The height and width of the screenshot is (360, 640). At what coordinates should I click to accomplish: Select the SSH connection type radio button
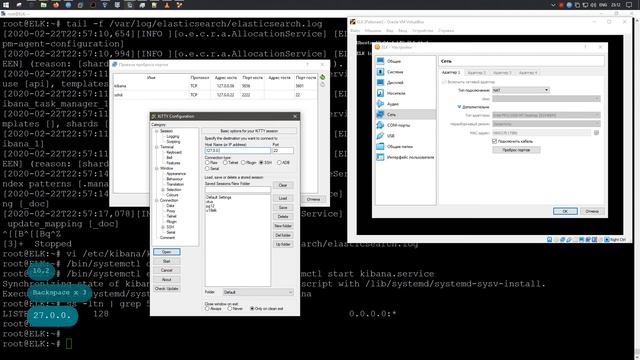pyautogui.click(x=261, y=162)
